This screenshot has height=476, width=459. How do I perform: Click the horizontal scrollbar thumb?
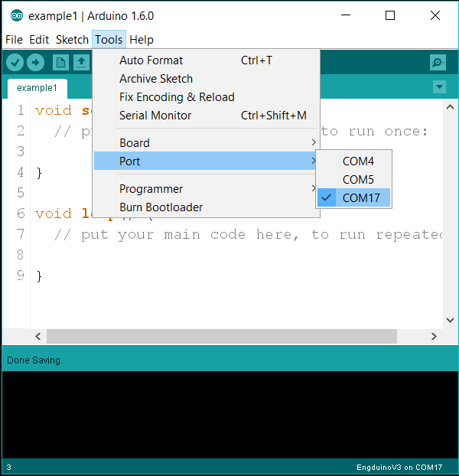click(222, 337)
